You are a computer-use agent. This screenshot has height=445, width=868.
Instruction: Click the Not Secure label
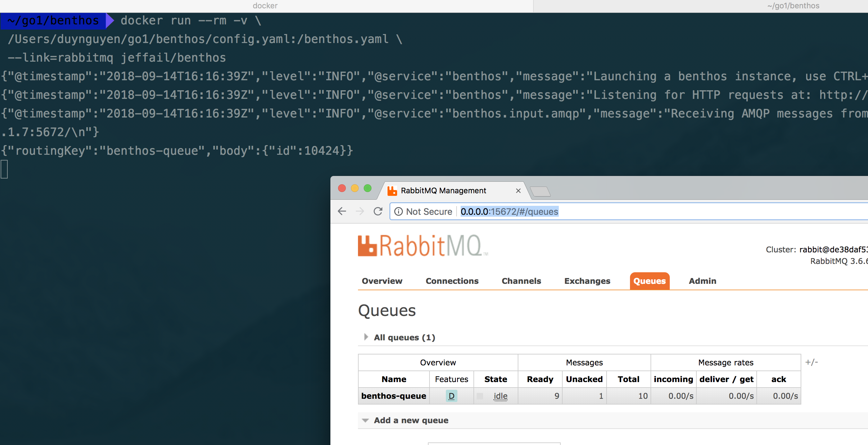tap(429, 212)
